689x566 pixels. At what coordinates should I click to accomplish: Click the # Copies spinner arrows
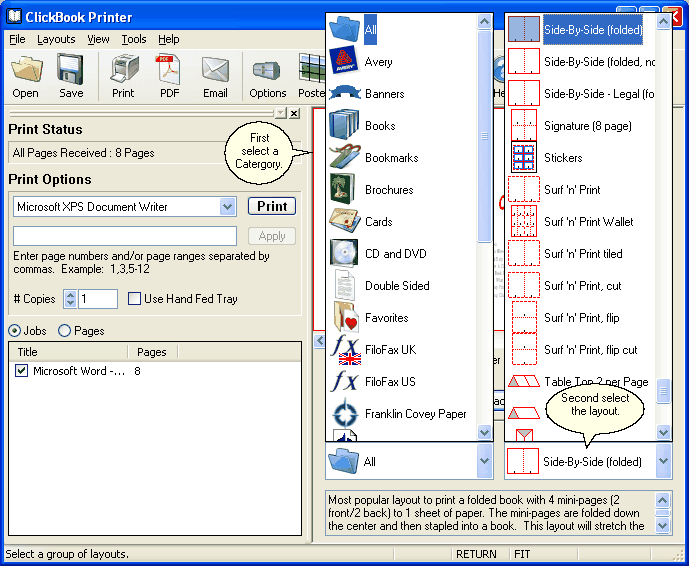(x=70, y=299)
